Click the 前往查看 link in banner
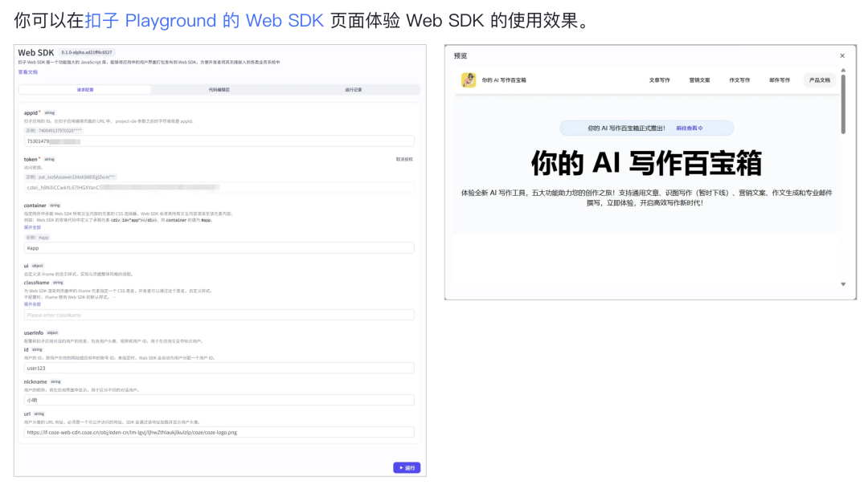 click(690, 128)
